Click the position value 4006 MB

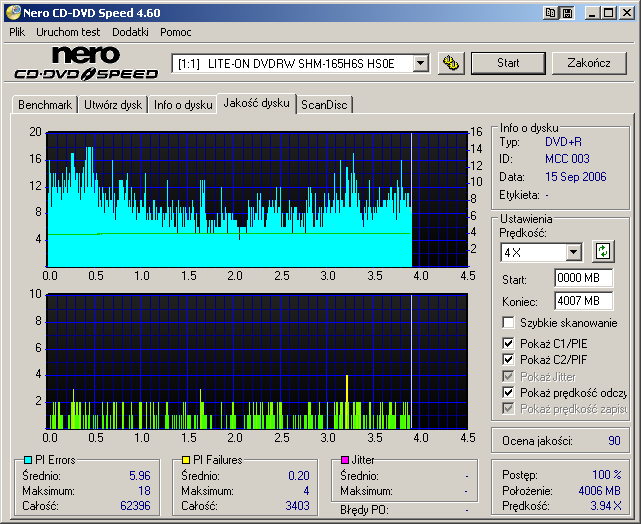[600, 490]
